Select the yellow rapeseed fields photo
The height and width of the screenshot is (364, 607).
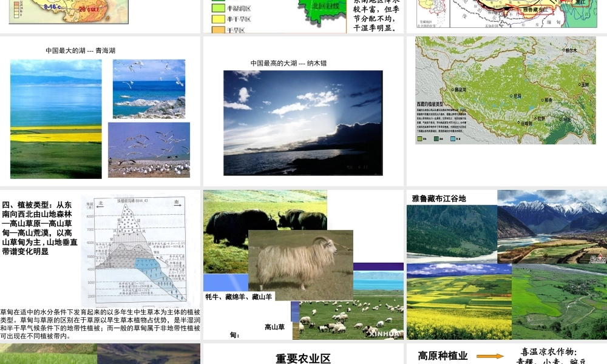tap(459, 302)
